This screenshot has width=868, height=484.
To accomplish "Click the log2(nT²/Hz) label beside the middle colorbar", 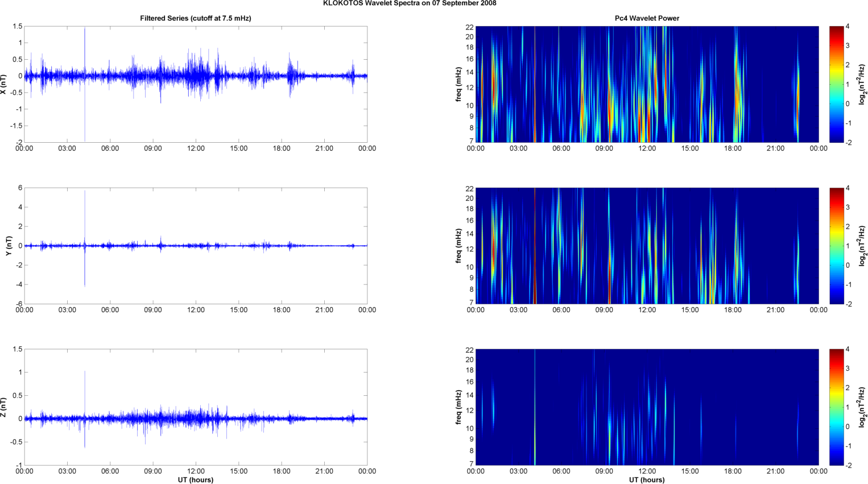I will [863, 246].
